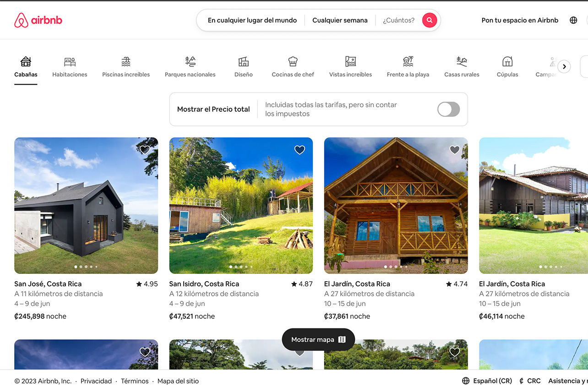Click price ₡37,861 noche
Screen dimensions: 588x392
347,316
